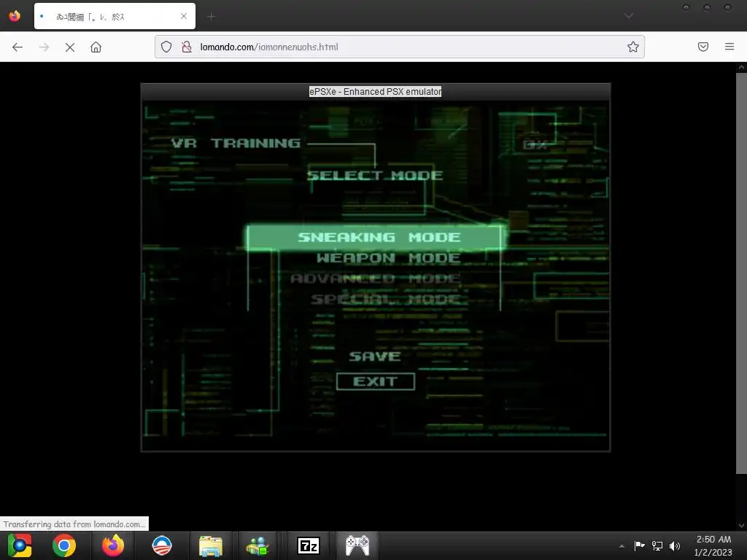Click the lomando.com address bar

399,47
